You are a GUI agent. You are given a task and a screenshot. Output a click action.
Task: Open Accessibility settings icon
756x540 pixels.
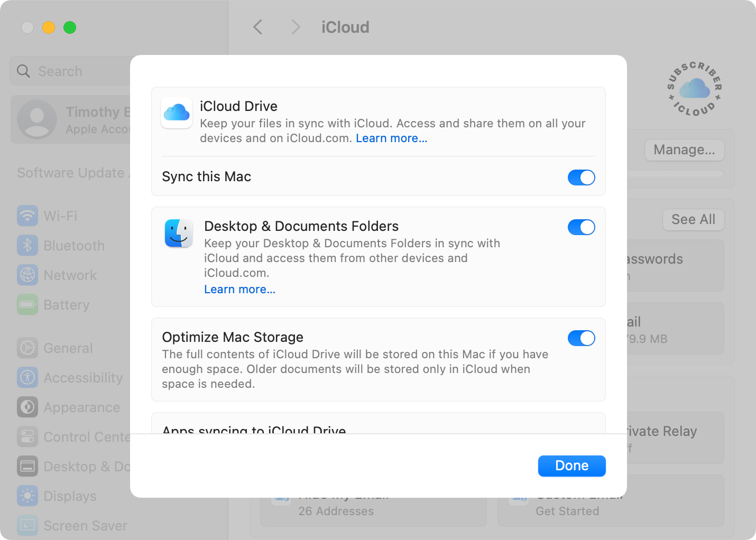pyautogui.click(x=27, y=377)
